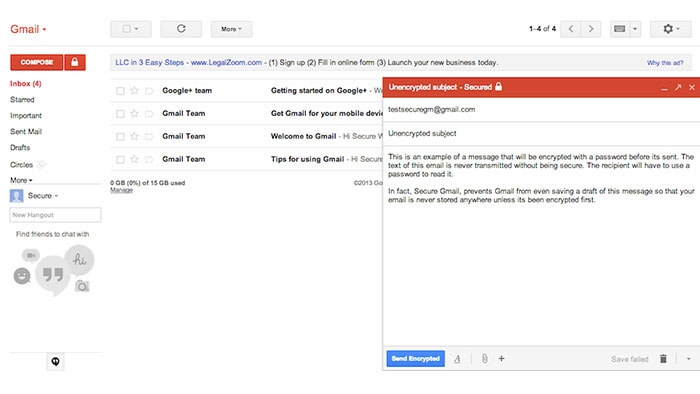The height and width of the screenshot is (394, 700).
Task: Click the red COMPOSE button
Action: 37,62
